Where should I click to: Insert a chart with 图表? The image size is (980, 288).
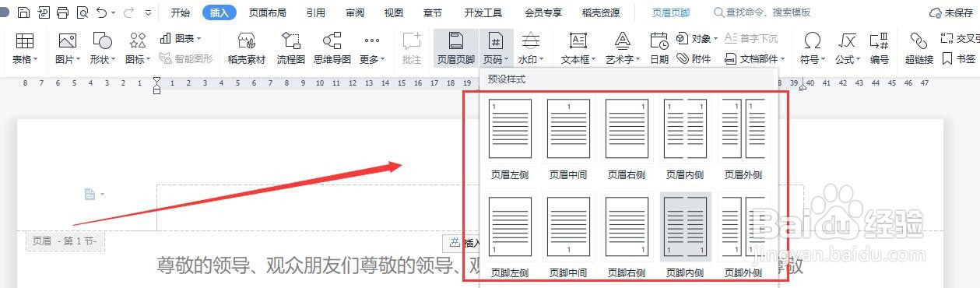point(181,38)
